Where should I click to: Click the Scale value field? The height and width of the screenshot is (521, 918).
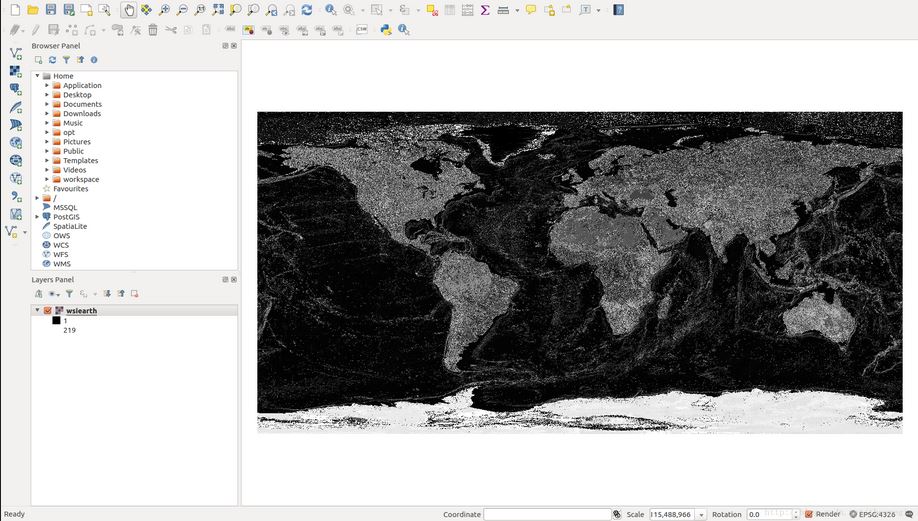672,514
